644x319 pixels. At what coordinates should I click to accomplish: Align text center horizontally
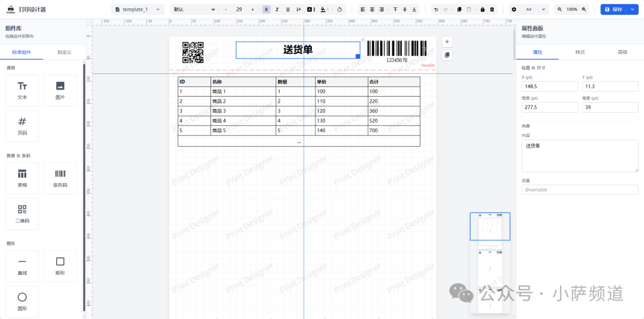[372, 10]
